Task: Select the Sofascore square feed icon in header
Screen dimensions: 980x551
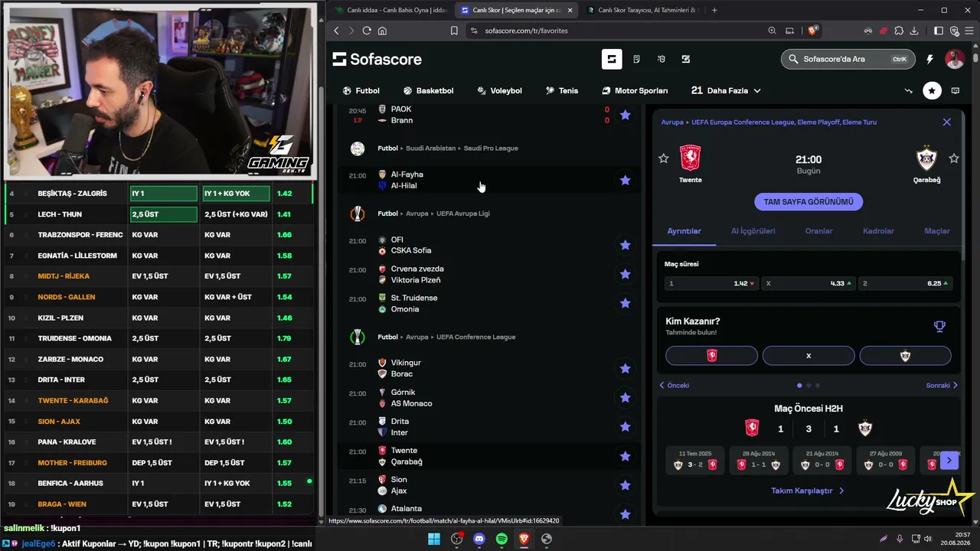Action: click(x=612, y=59)
